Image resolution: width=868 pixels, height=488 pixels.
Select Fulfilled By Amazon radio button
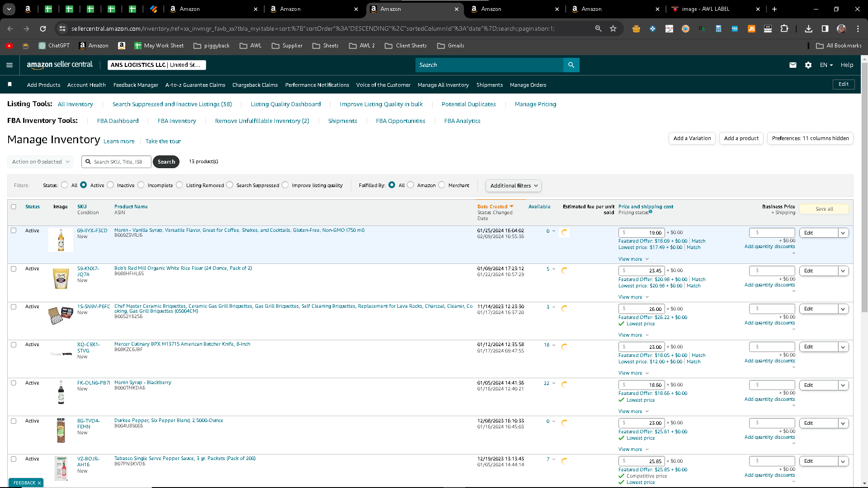pyautogui.click(x=410, y=185)
